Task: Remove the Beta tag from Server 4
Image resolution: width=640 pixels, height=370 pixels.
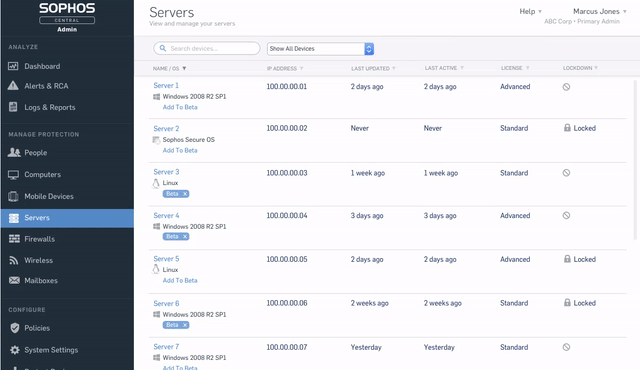Action: 185,237
